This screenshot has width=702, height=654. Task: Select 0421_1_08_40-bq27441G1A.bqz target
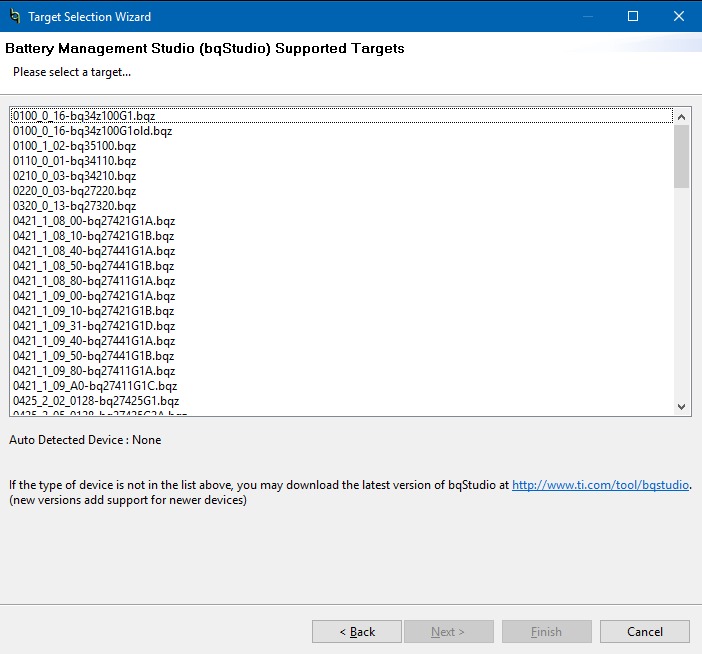click(x=342, y=251)
